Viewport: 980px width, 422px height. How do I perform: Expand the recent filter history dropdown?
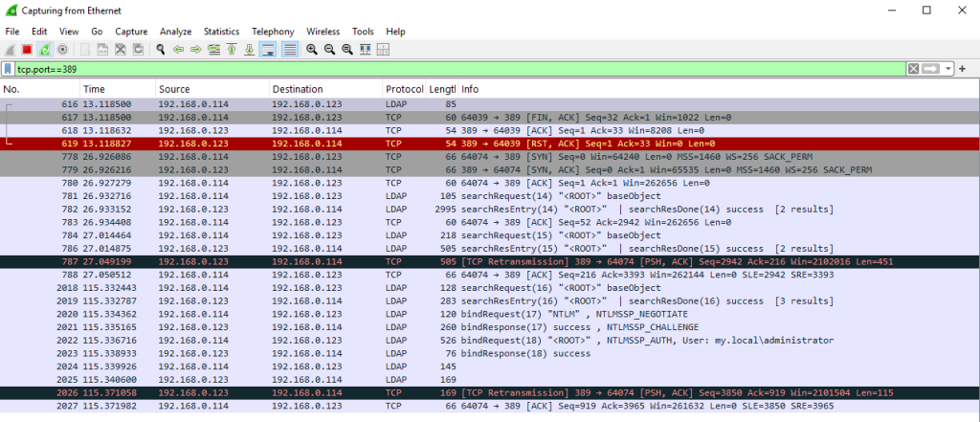point(948,69)
